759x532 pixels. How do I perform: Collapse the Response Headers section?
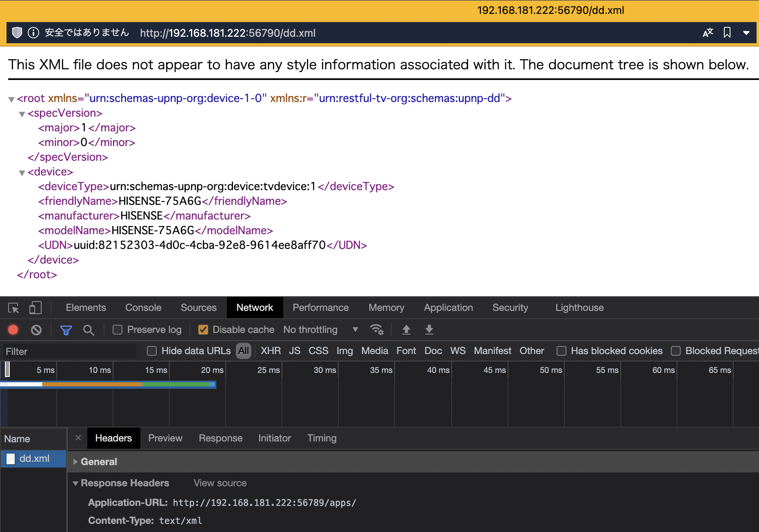[x=75, y=483]
